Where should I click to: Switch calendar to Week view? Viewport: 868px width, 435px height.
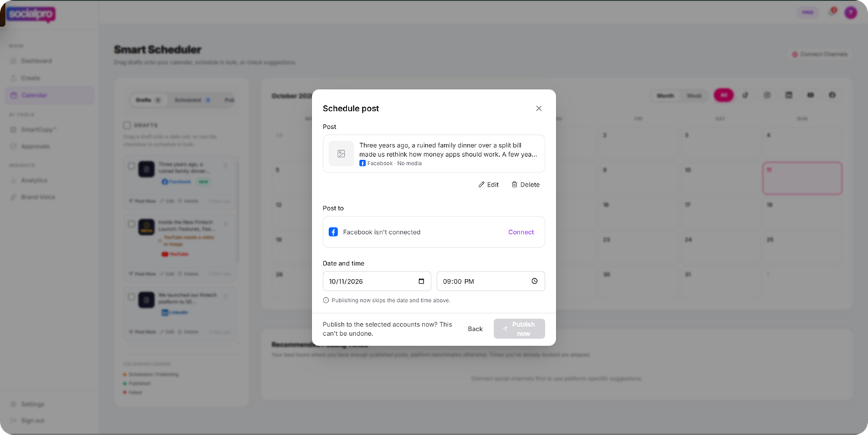(x=694, y=96)
